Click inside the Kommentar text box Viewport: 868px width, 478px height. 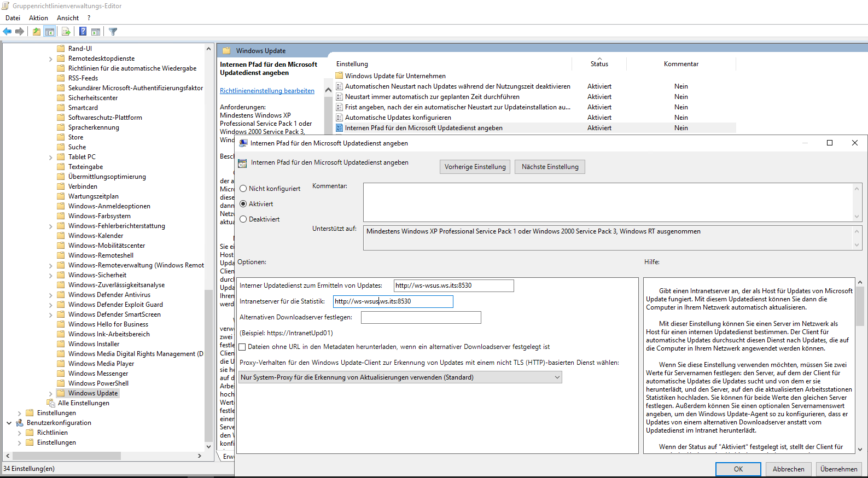(x=608, y=202)
